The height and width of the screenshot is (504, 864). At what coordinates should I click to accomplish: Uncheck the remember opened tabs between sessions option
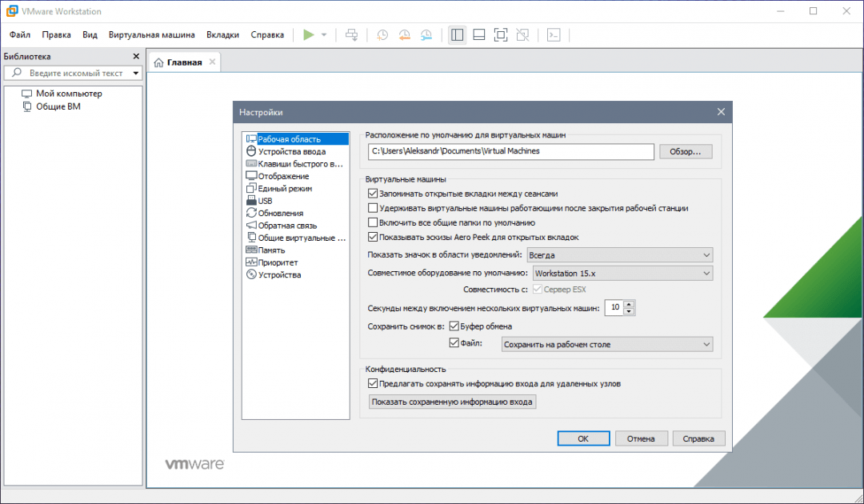tap(372, 194)
